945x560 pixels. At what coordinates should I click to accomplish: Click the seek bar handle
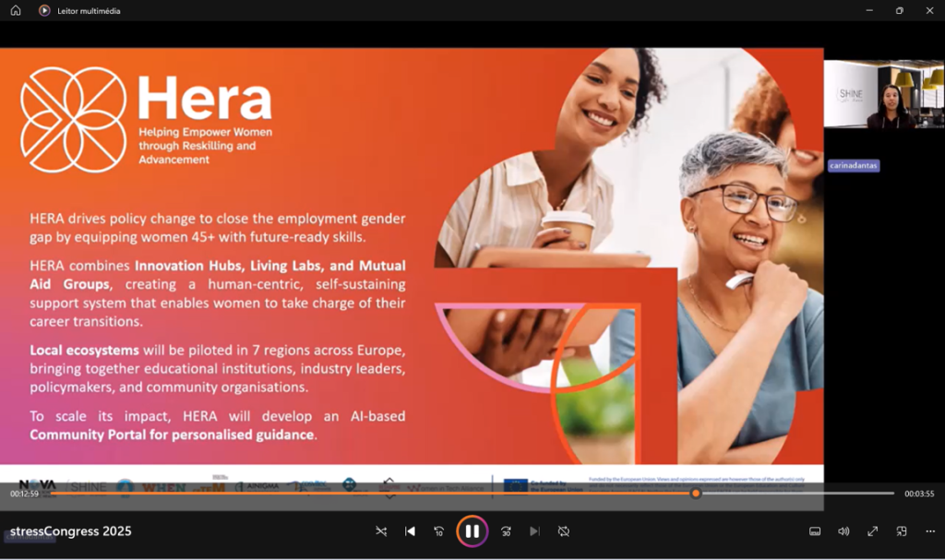tap(696, 493)
